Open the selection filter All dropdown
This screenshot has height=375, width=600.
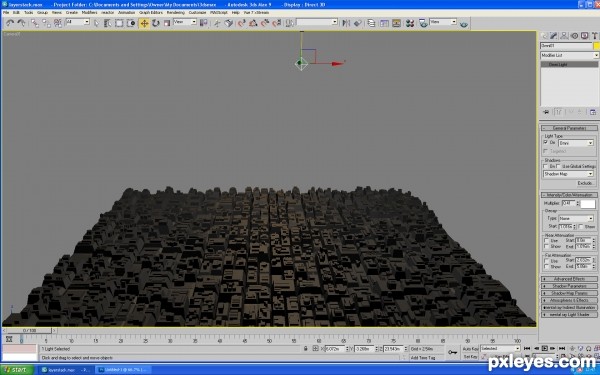[78, 22]
